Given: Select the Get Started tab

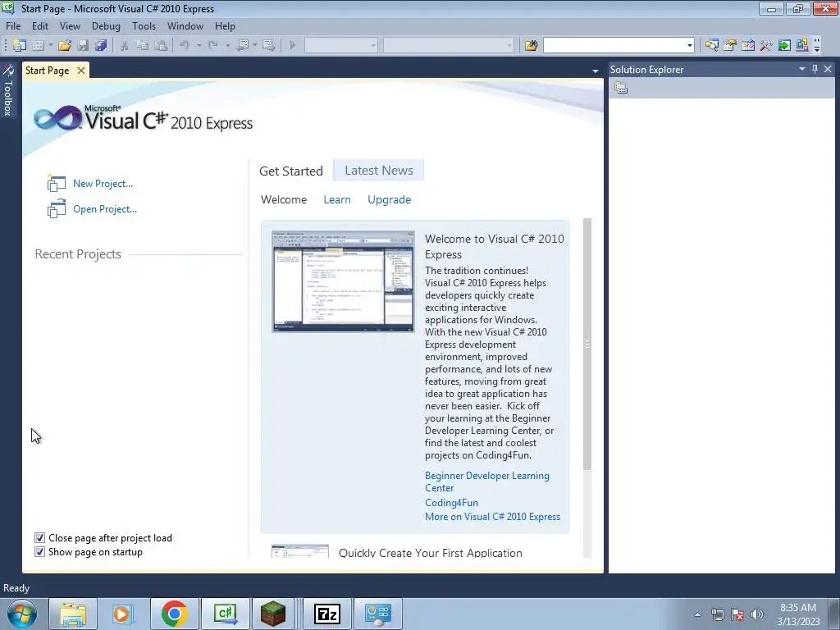Looking at the screenshot, I should coord(291,171).
